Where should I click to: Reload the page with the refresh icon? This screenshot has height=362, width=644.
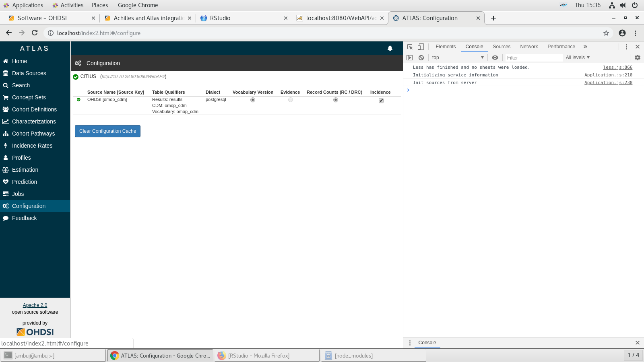tap(34, 33)
